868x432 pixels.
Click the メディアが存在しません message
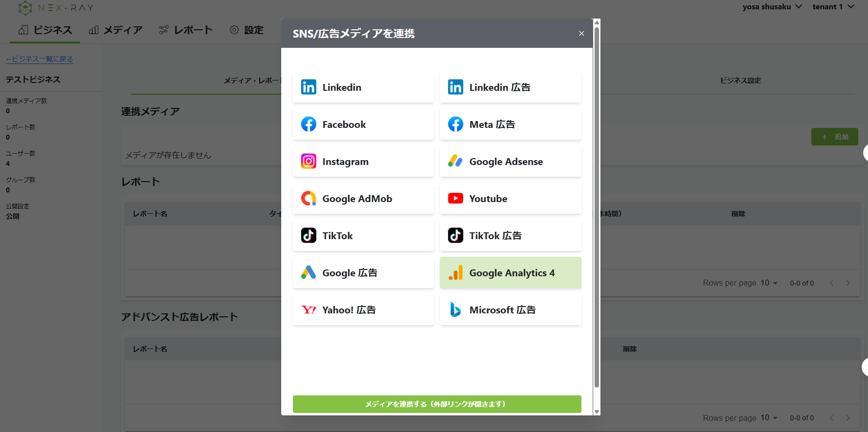(168, 155)
